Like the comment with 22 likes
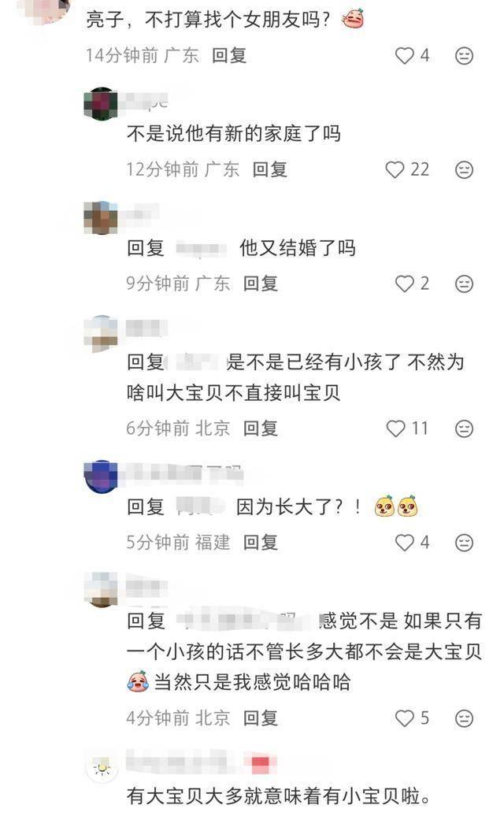The height and width of the screenshot is (816, 504). point(395,169)
